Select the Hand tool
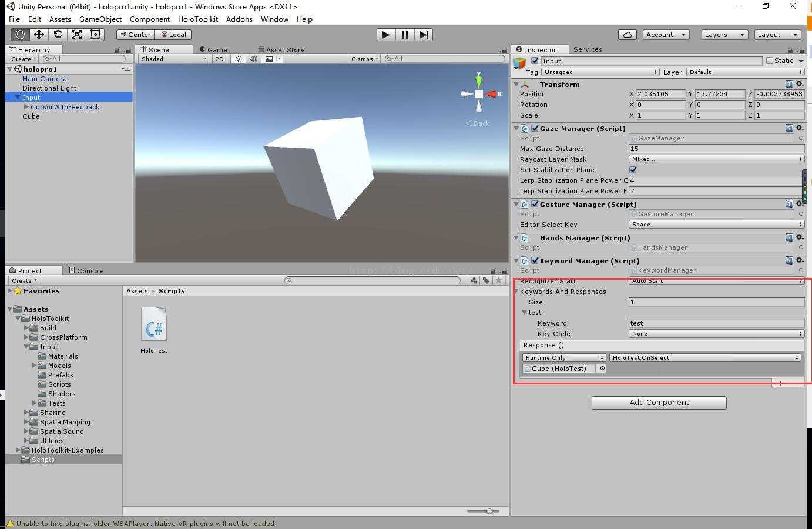Viewport: 812px width, 529px height. (x=20, y=35)
